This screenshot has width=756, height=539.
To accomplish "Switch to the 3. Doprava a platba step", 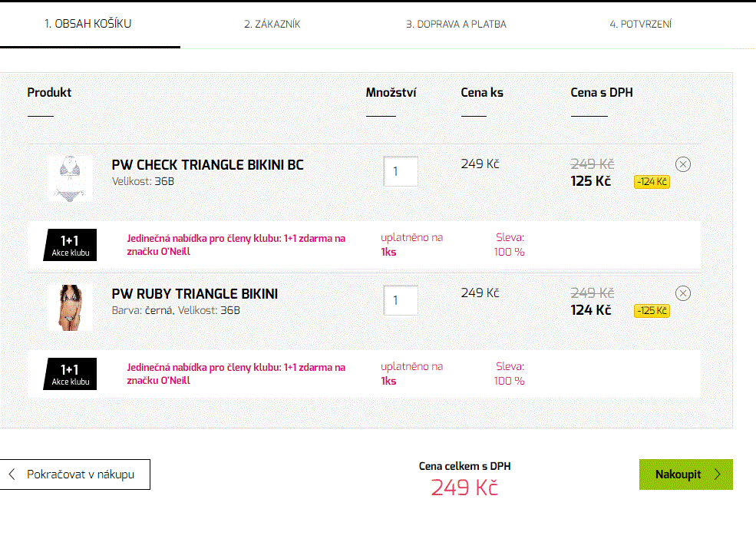I will pos(456,25).
